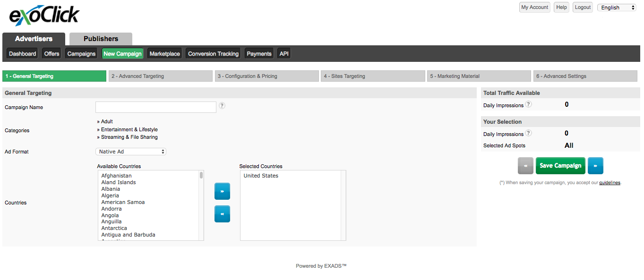Open the Offers menu item
This screenshot has width=644, height=280.
pyautogui.click(x=52, y=54)
